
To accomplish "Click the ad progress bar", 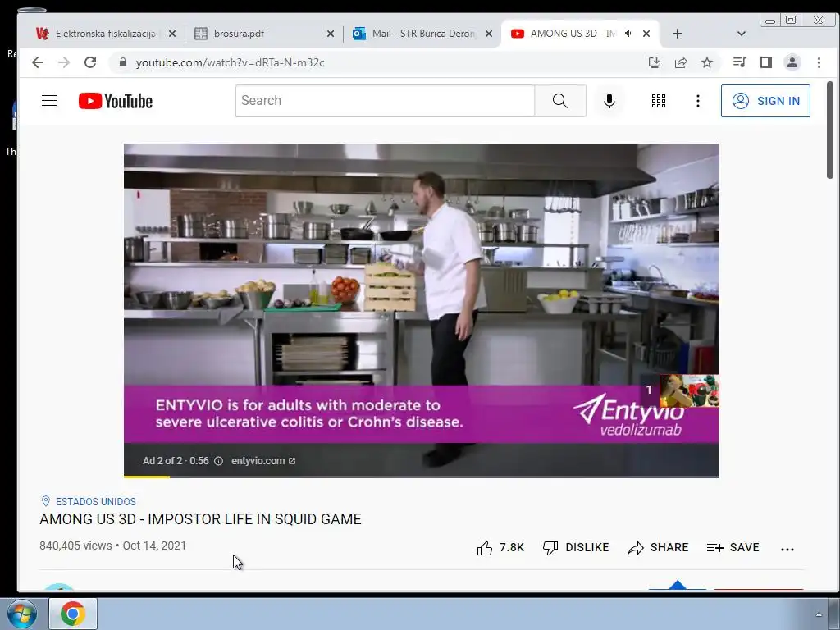I will click(421, 477).
